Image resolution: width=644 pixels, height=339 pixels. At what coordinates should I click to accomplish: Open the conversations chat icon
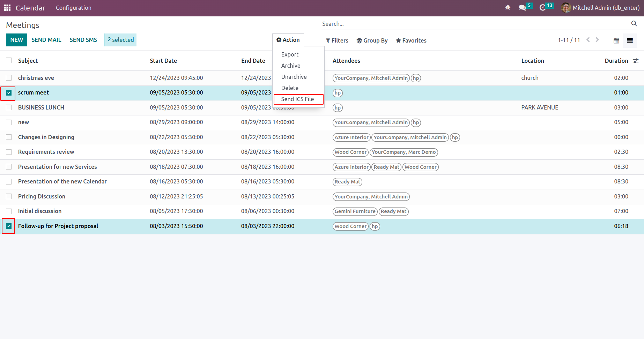coord(522,8)
